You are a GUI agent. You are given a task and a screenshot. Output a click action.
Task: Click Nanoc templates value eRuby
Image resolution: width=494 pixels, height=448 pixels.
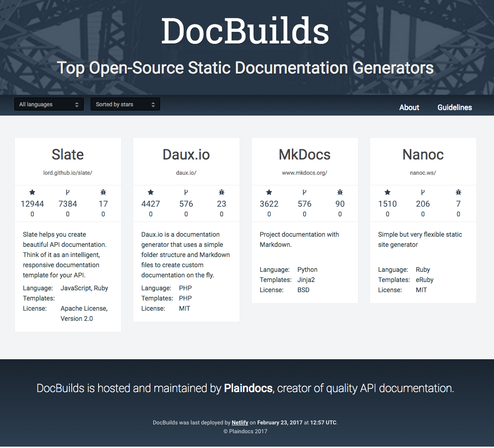click(x=424, y=280)
